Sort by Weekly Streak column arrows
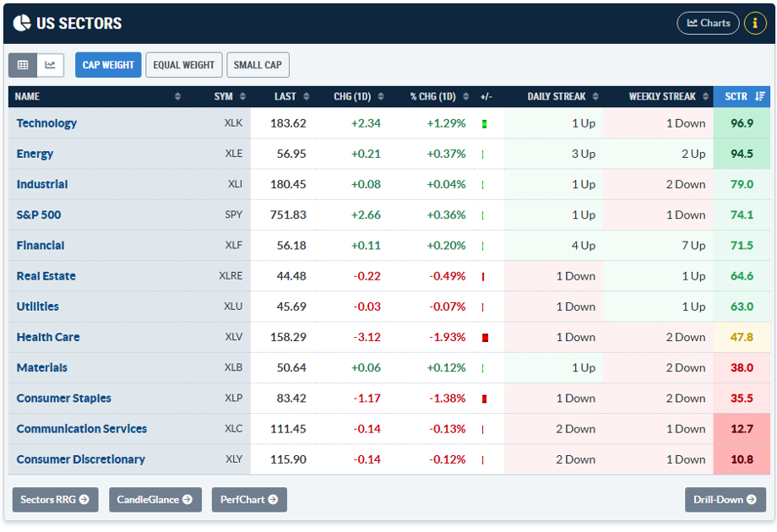 tap(706, 96)
